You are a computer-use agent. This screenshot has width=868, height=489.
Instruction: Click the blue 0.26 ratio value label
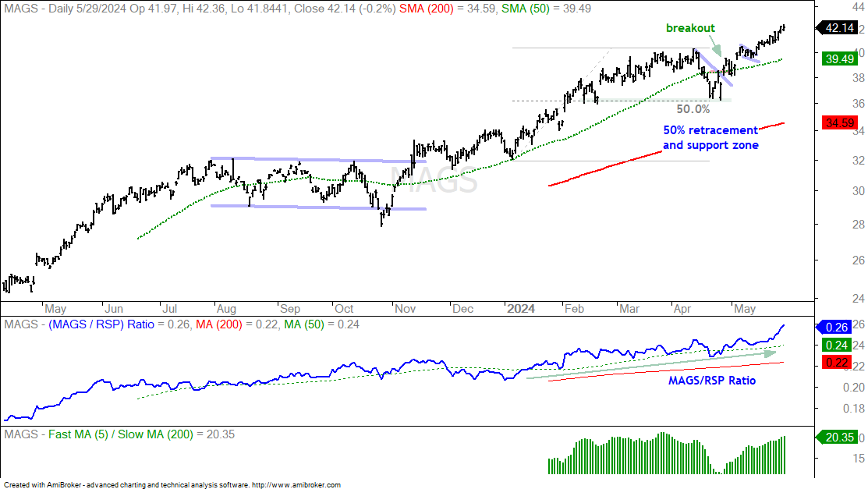point(835,328)
